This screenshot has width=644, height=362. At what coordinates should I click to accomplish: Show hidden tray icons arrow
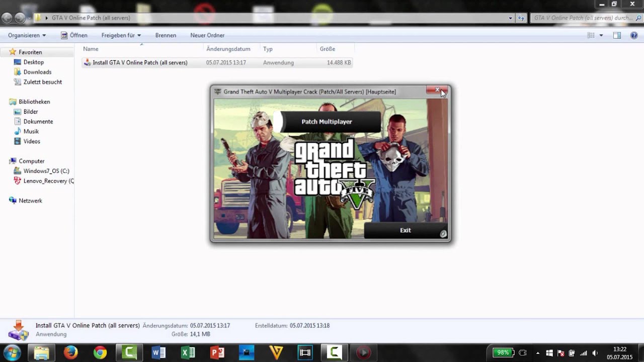pyautogui.click(x=537, y=353)
